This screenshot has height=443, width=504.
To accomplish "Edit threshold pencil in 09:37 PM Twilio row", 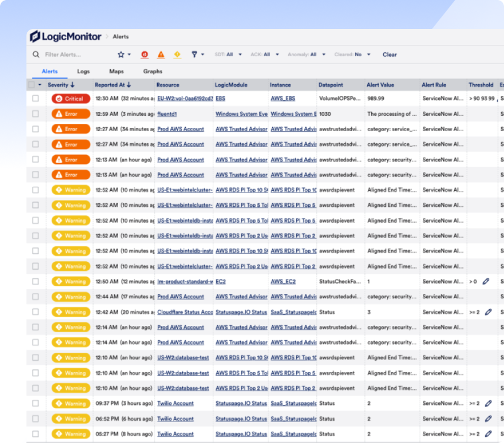I will tap(488, 403).
